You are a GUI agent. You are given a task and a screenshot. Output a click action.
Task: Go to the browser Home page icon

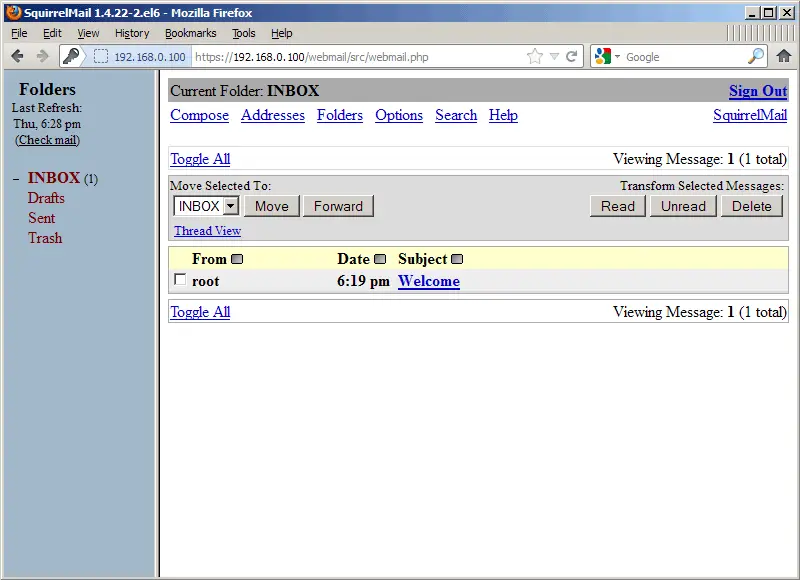coord(783,56)
